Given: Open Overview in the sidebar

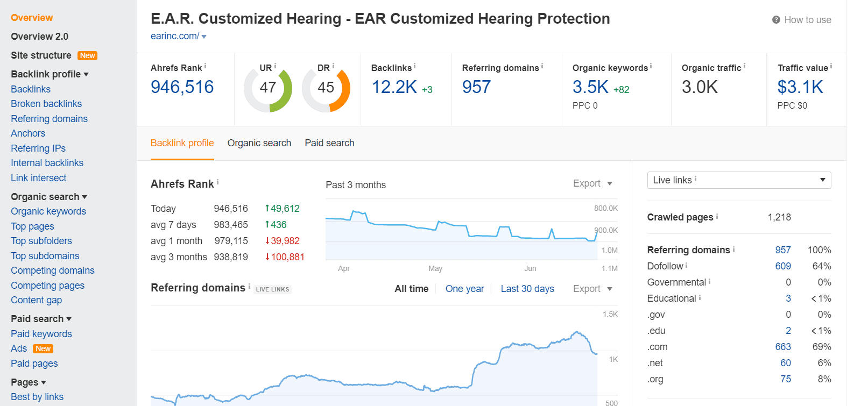Looking at the screenshot, I should [x=32, y=18].
